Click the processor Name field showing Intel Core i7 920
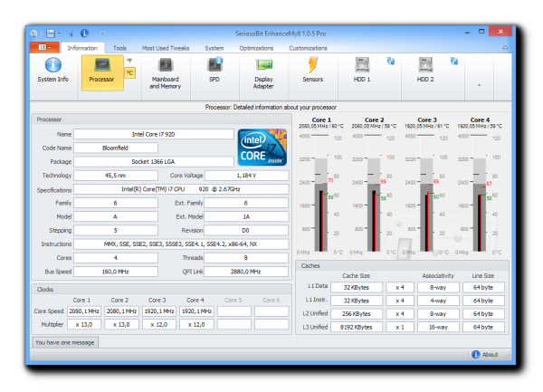This screenshot has height=392, width=543. pyautogui.click(x=154, y=134)
